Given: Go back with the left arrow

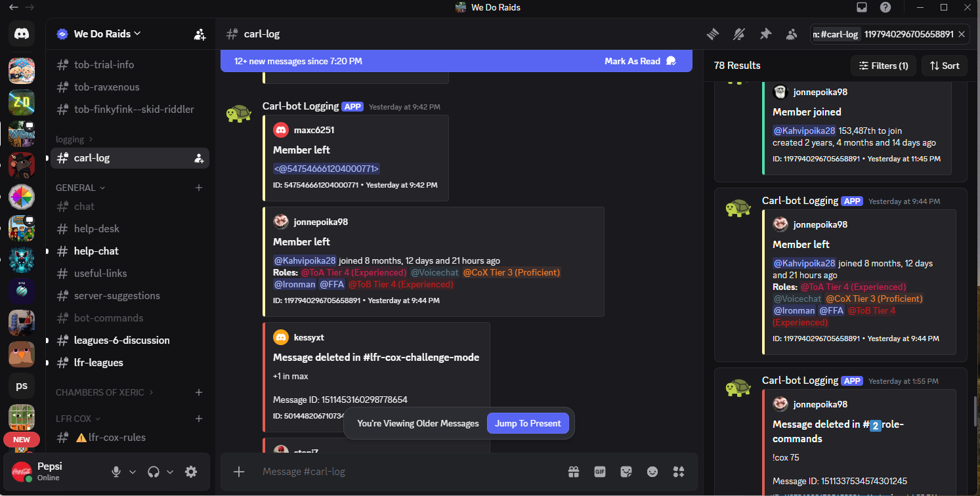Looking at the screenshot, I should point(14,7).
